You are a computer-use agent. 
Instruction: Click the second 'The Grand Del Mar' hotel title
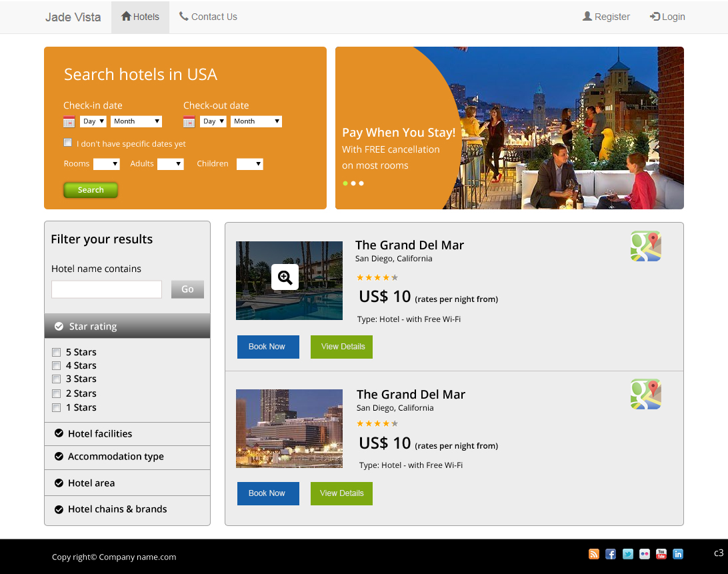point(411,395)
